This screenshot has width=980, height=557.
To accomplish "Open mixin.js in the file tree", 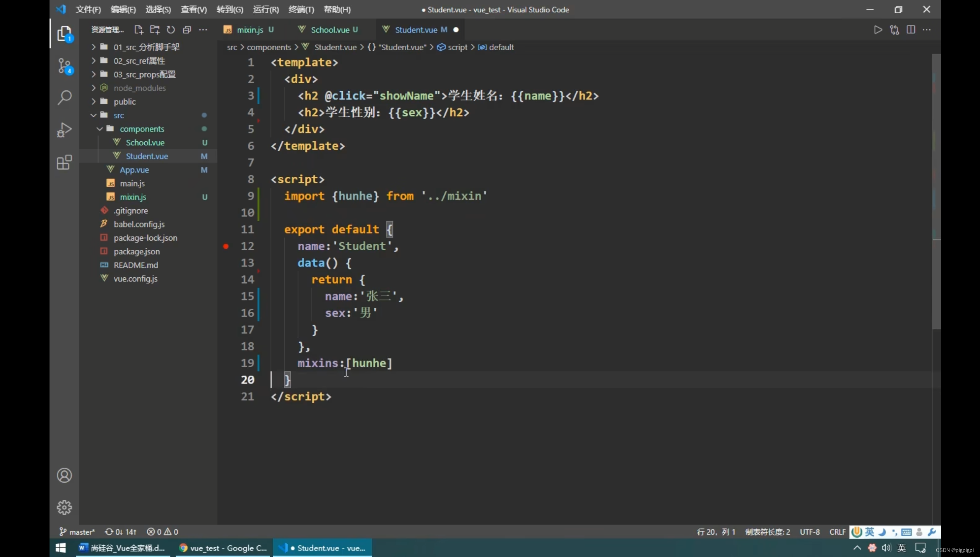I will tap(133, 197).
